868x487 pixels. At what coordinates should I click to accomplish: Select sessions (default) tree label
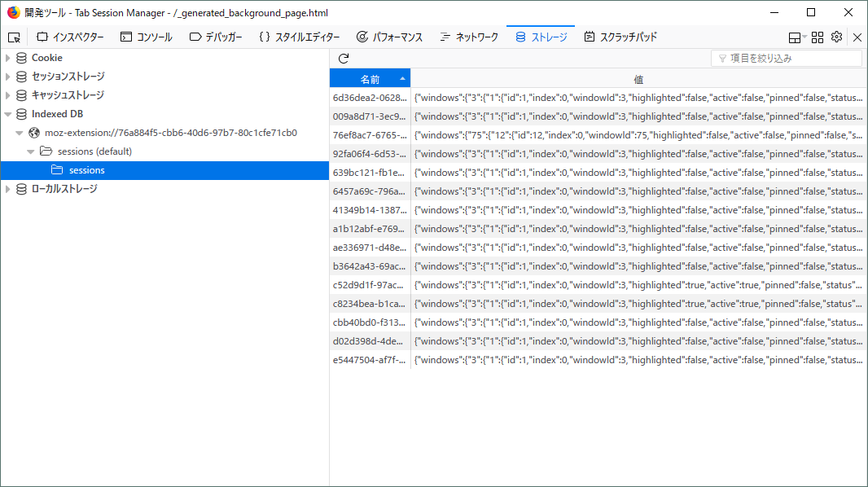click(94, 151)
